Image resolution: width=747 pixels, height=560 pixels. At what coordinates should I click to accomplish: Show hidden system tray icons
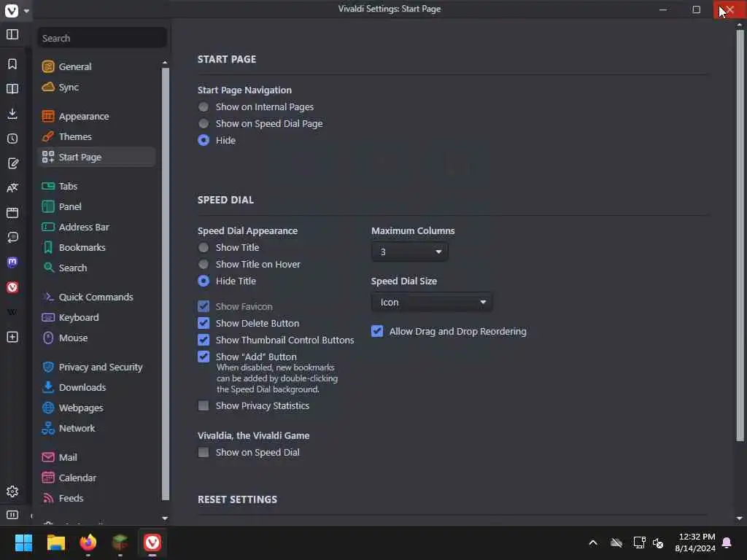[593, 542]
